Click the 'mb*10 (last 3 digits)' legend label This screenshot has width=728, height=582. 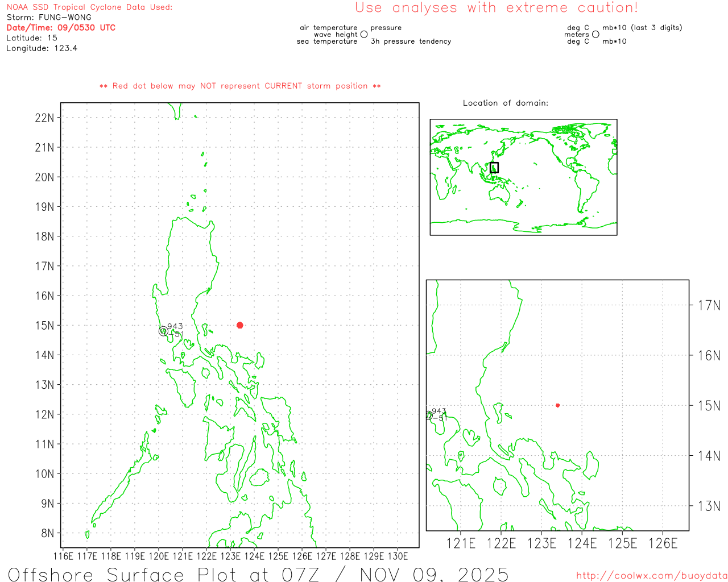[642, 27]
